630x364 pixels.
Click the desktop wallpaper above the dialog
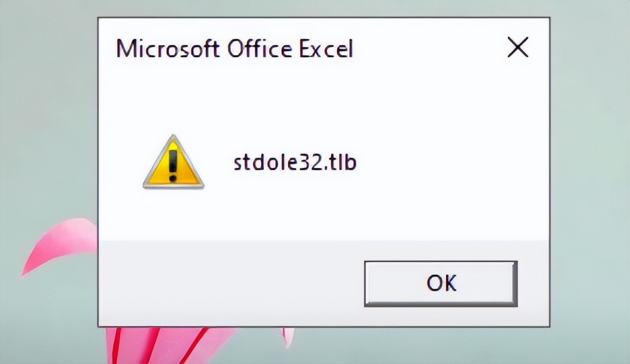[320, 8]
